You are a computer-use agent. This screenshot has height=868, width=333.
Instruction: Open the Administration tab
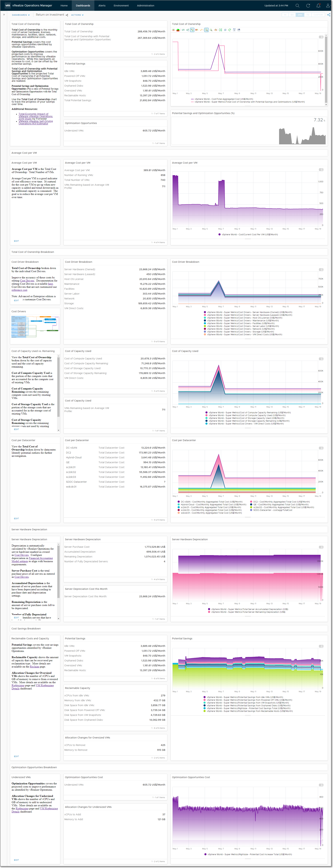point(145,5)
